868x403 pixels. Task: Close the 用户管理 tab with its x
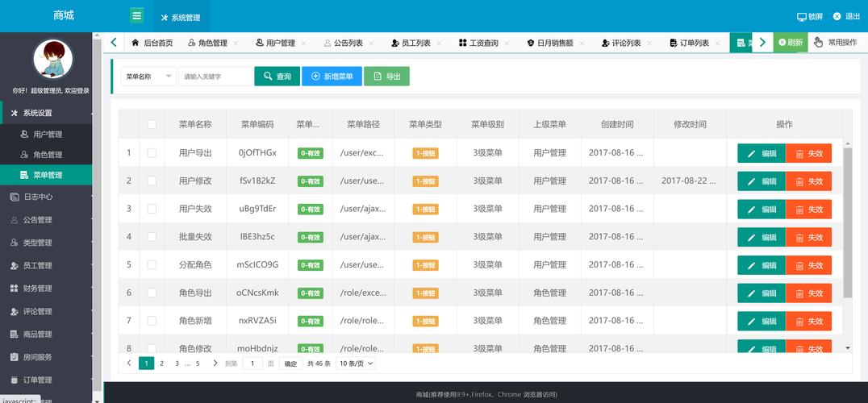click(303, 43)
